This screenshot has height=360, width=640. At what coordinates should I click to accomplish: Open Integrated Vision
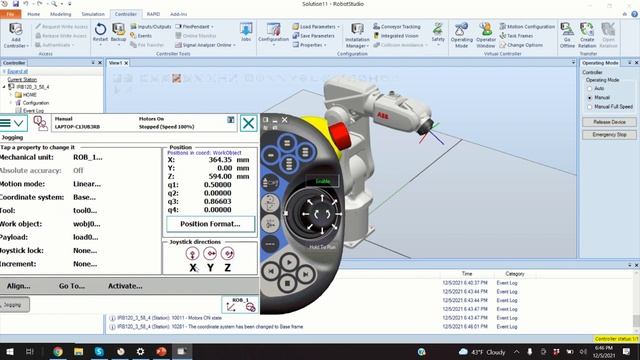396,36
